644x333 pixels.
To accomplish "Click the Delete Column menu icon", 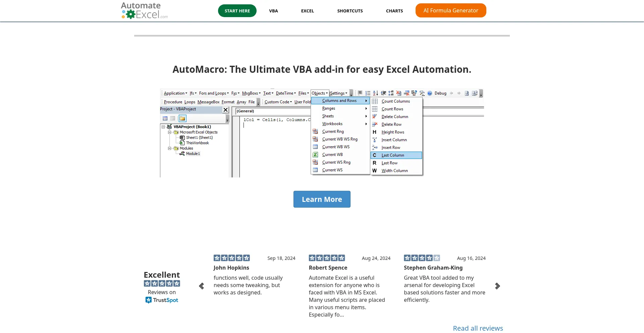I will tap(375, 116).
